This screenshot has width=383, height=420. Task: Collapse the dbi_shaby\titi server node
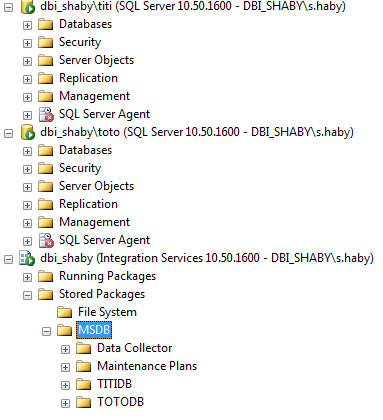[8, 8]
